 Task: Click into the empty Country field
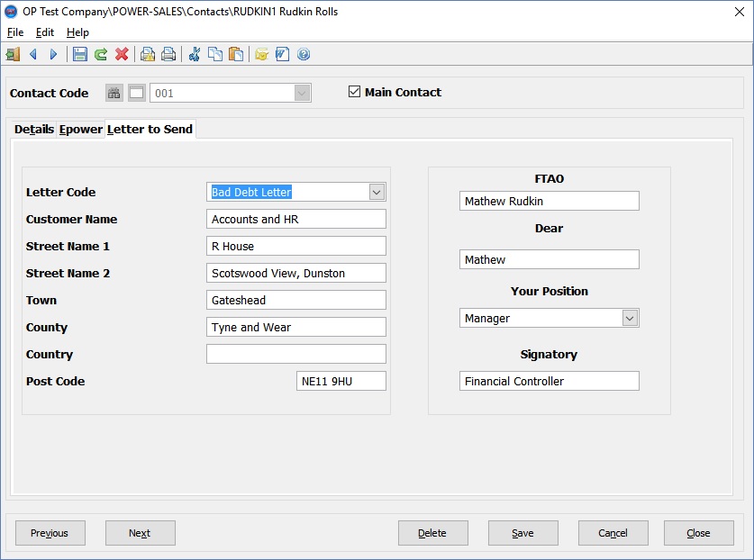(x=295, y=354)
